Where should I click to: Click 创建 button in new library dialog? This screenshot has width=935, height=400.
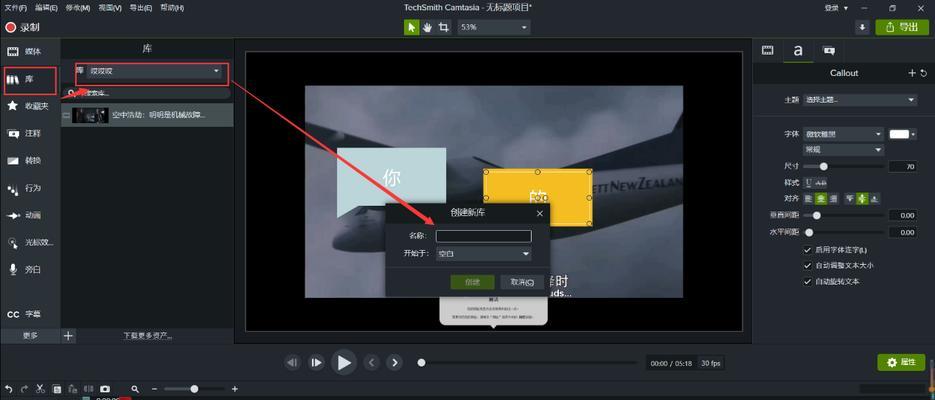[472, 283]
